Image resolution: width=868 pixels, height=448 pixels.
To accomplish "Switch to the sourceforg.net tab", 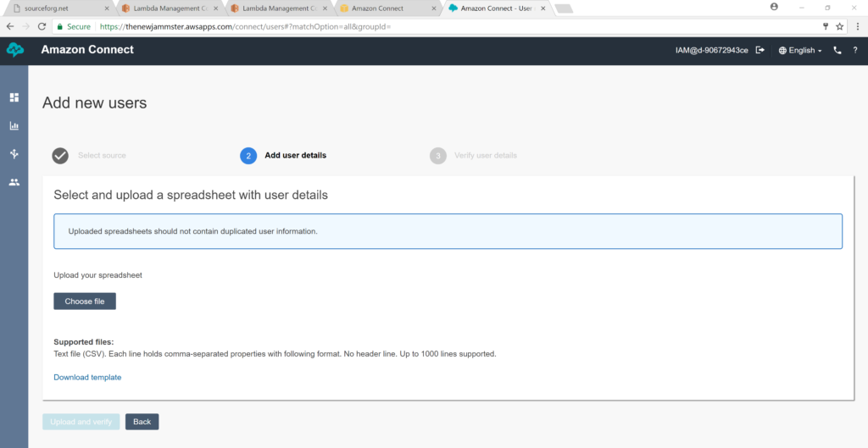I will click(x=59, y=8).
